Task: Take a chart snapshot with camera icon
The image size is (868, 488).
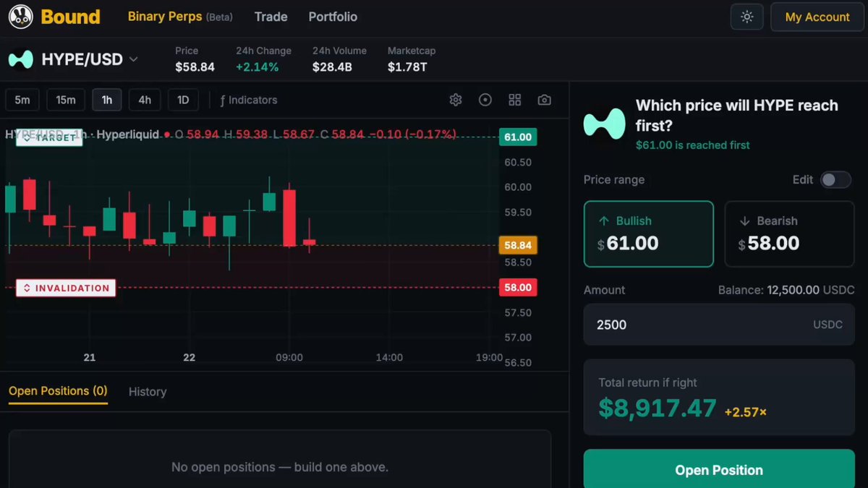Action: [544, 100]
